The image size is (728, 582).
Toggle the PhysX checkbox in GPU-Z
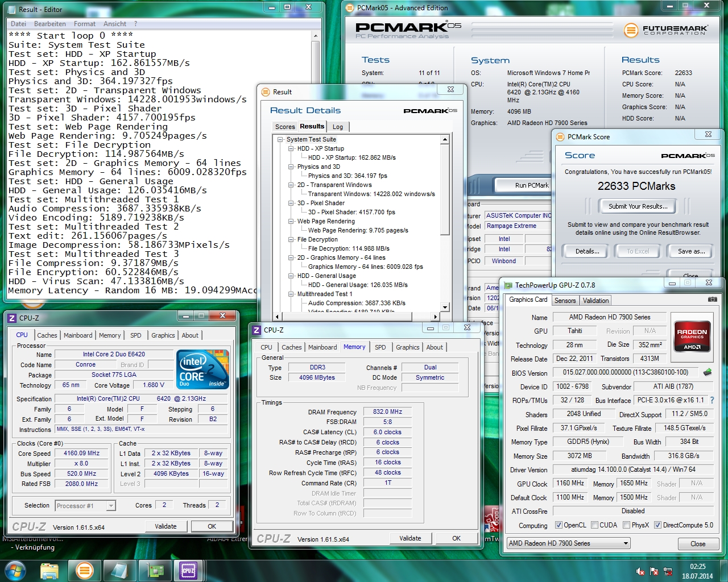point(626,525)
